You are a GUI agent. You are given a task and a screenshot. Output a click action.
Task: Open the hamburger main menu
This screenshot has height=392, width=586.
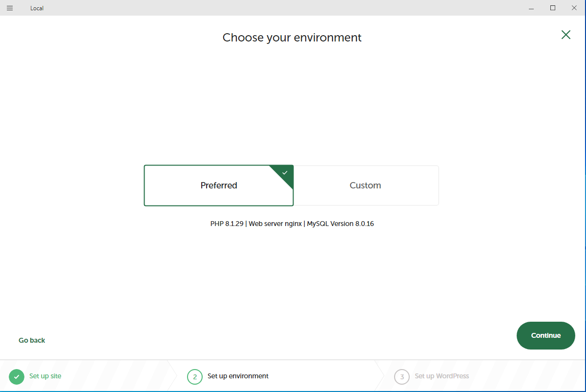tap(10, 8)
